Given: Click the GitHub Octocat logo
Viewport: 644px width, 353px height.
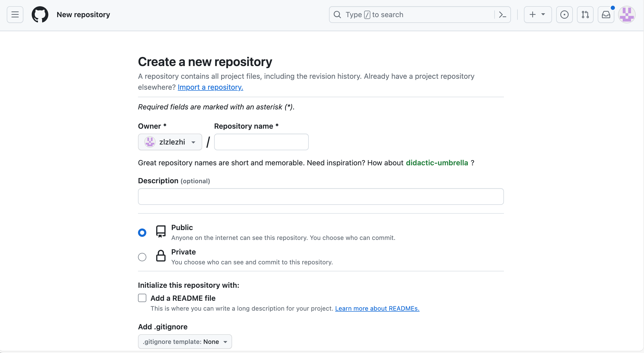Looking at the screenshot, I should click(x=40, y=15).
